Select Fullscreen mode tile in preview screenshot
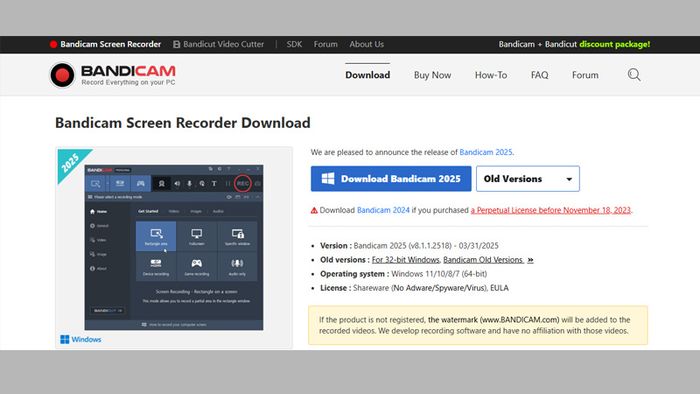The image size is (700, 394). (x=196, y=236)
